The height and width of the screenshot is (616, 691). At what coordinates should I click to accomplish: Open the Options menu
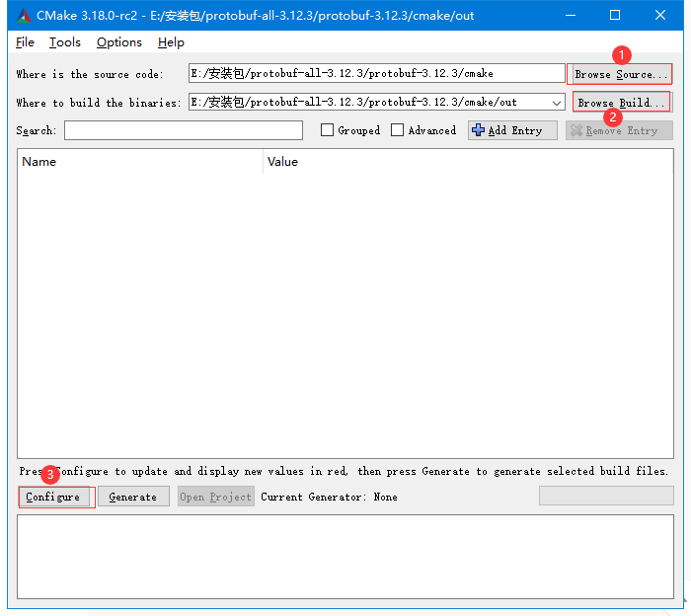point(119,42)
